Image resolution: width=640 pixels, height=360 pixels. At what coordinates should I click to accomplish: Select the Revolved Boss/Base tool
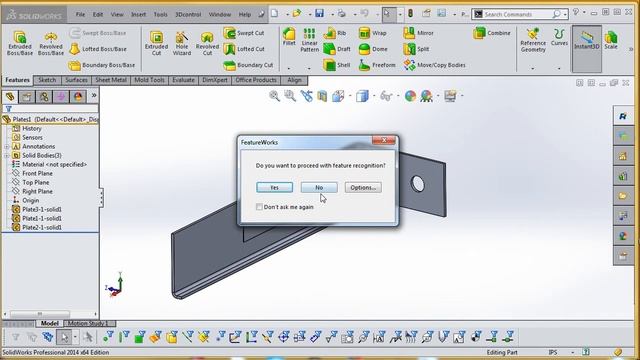[51, 43]
